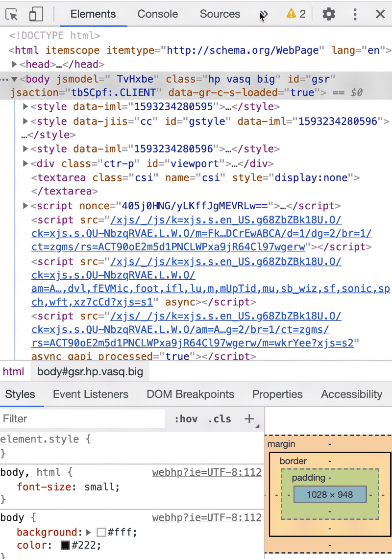Expand the head element node
Screen dimensions: 392x559
point(15,64)
